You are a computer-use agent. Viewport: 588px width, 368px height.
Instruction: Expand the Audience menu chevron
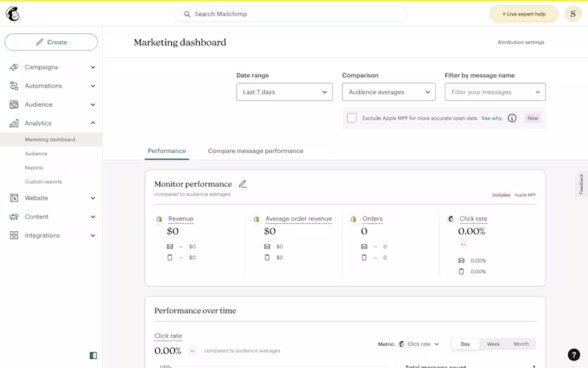93,105
